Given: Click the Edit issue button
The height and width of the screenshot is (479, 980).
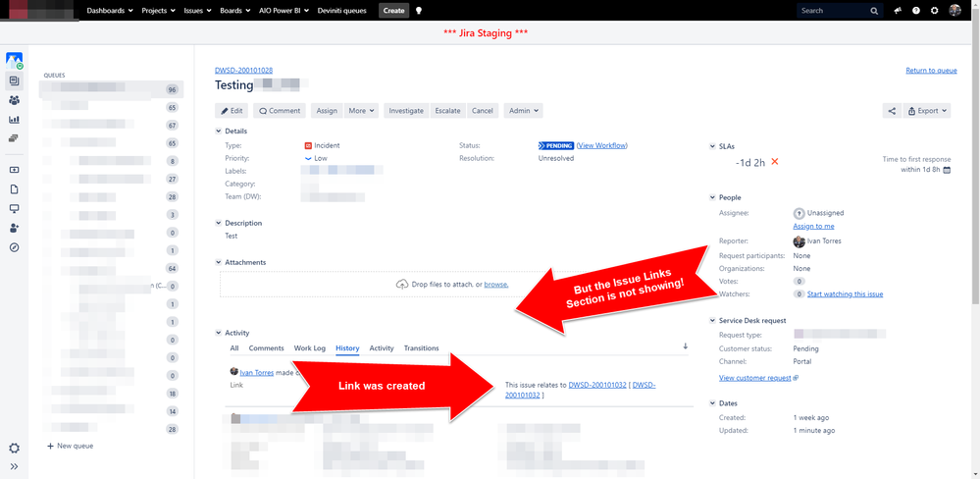Looking at the screenshot, I should tap(232, 111).
